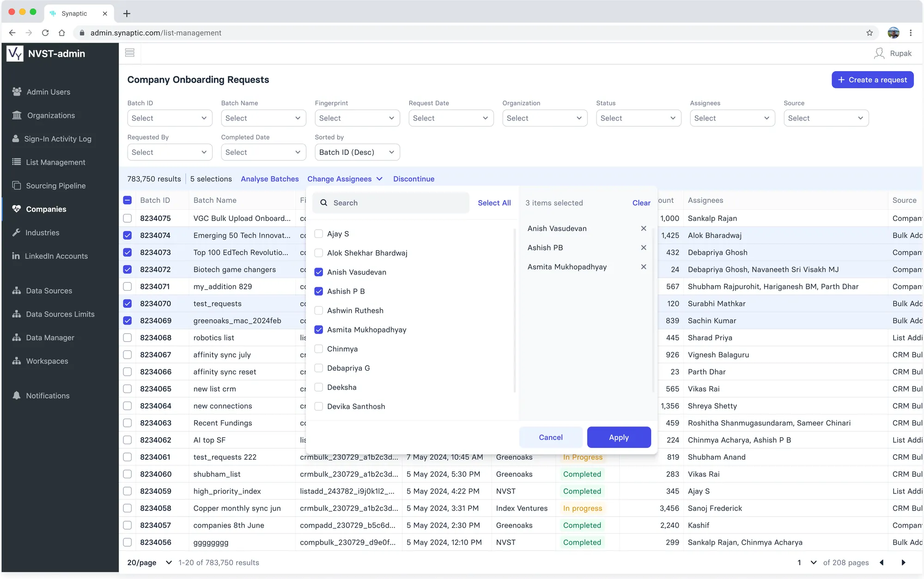This screenshot has height=579, width=924.
Task: Apply the assignee changes
Action: pos(619,437)
